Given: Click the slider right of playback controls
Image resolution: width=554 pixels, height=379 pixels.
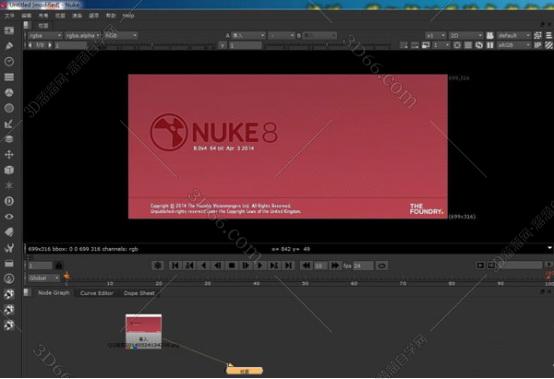Looking at the screenshot, I should click(x=520, y=265).
